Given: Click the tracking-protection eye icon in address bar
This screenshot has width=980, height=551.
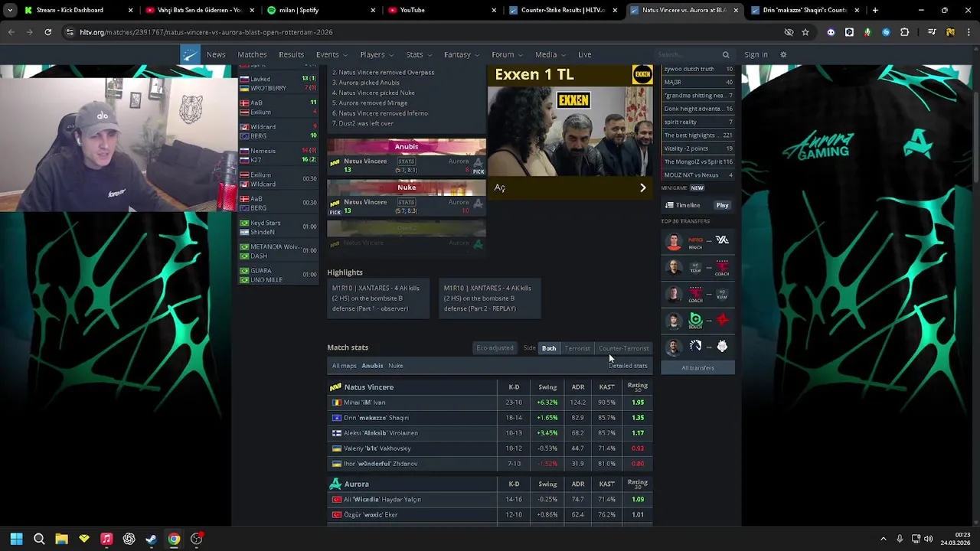Looking at the screenshot, I should (x=789, y=32).
